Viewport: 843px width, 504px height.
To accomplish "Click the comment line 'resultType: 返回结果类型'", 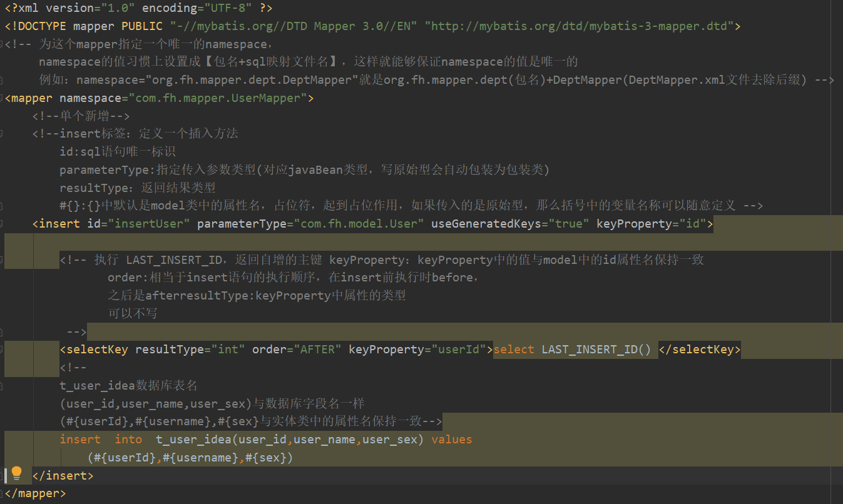I will pyautogui.click(x=138, y=188).
